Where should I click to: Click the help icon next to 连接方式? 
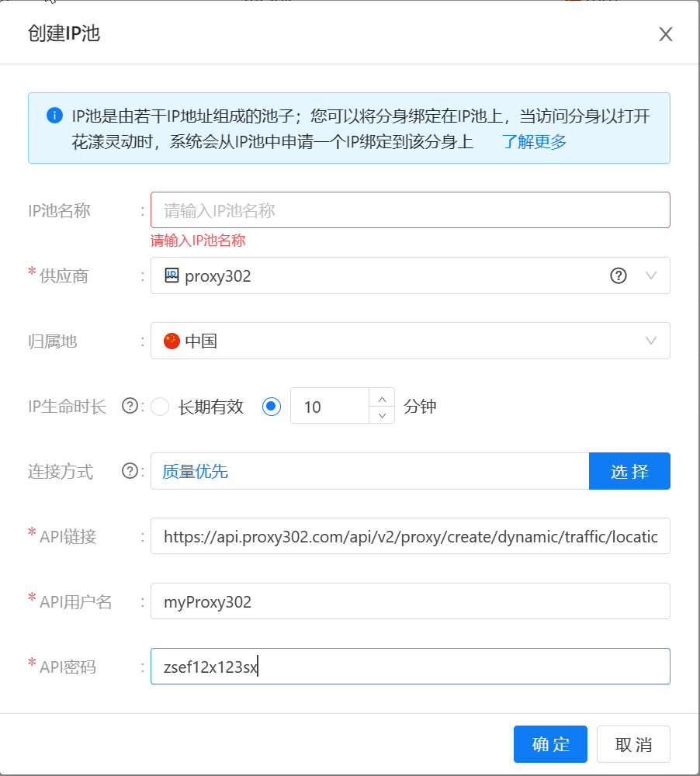(130, 471)
